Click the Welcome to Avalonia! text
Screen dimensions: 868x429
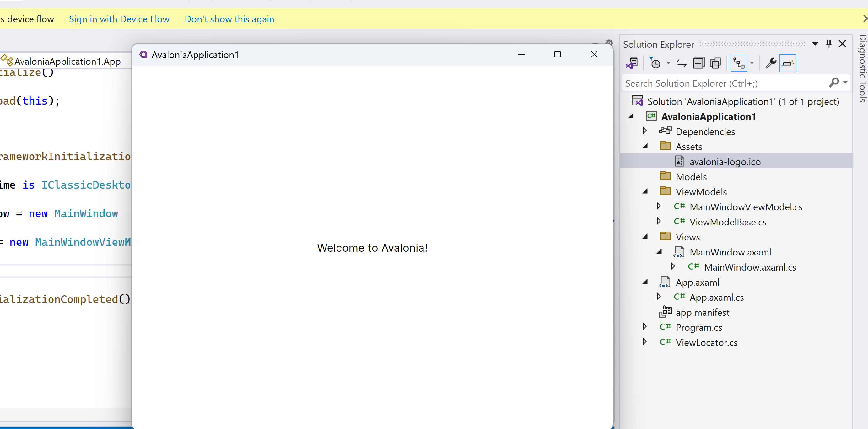[x=372, y=248]
